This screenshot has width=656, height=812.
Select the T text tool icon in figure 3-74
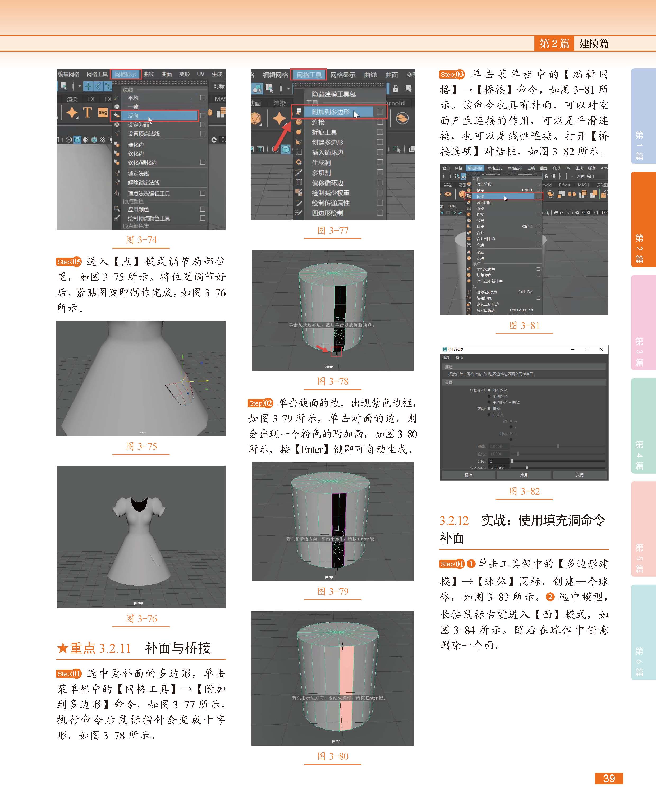coord(87,113)
